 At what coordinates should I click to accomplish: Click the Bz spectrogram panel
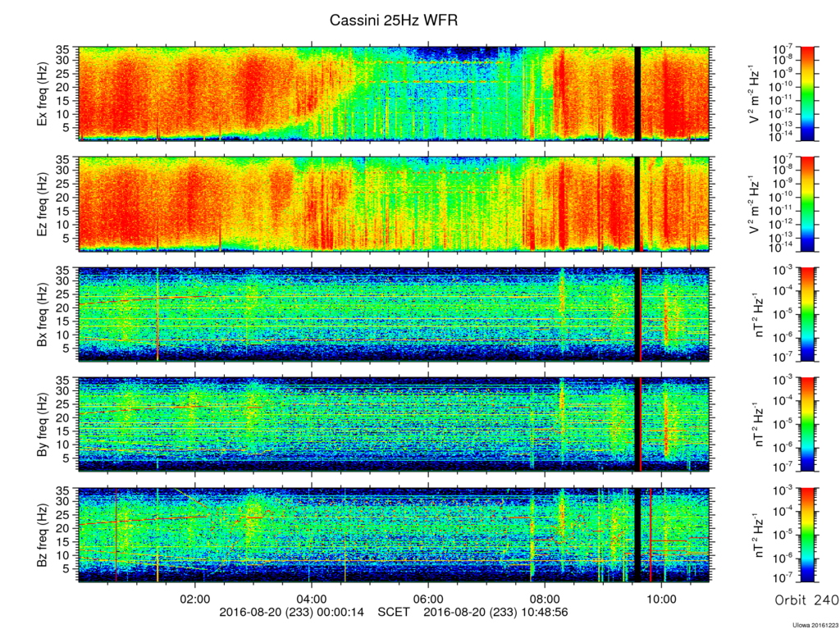[394, 534]
